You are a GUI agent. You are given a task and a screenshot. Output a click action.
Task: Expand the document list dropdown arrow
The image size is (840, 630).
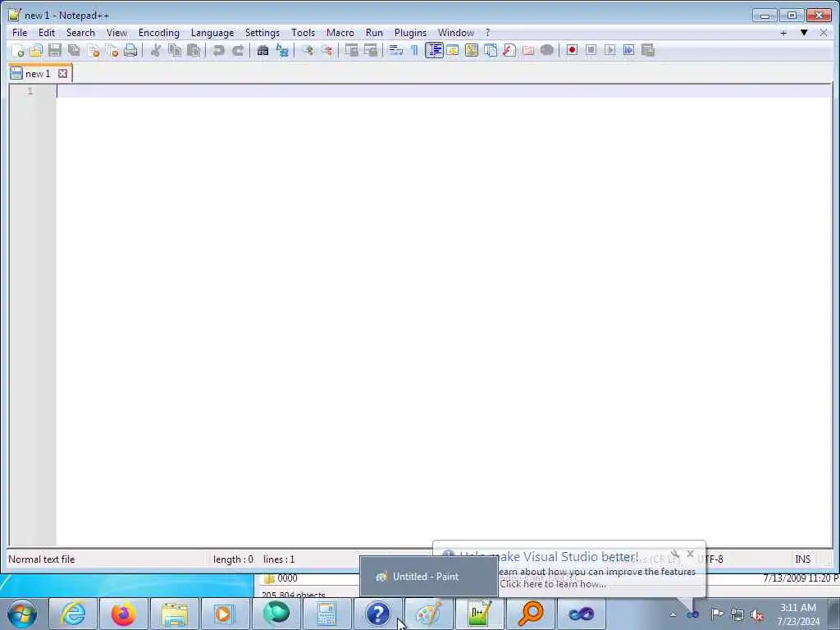point(804,33)
